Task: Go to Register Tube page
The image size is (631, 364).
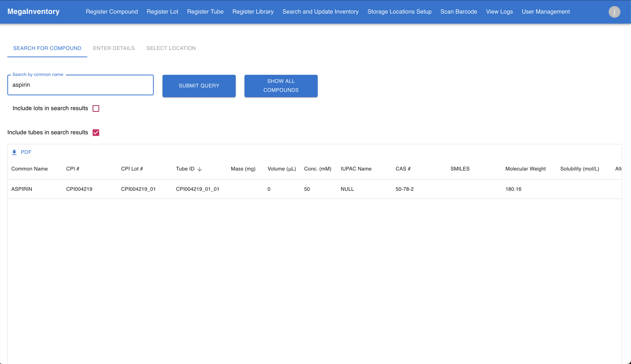Action: (205, 12)
